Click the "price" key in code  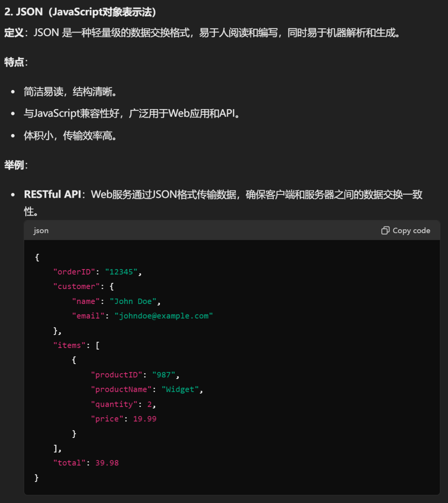(107, 419)
